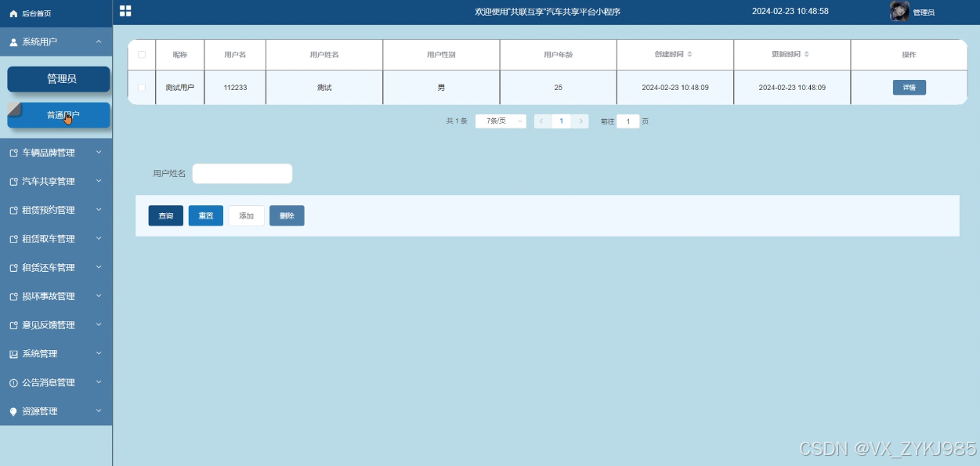Expand the 租赁还车管理 chevron
This screenshot has width=980, height=466.
99,266
